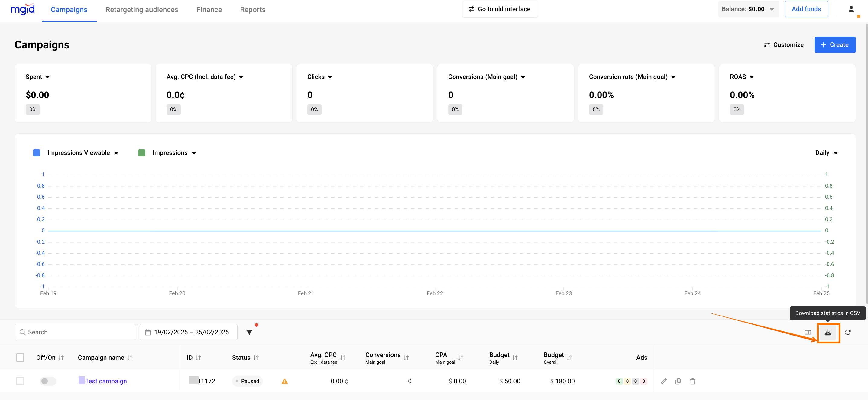The height and width of the screenshot is (400, 868).
Task: Click the duplicate campaign copy icon
Action: 678,381
